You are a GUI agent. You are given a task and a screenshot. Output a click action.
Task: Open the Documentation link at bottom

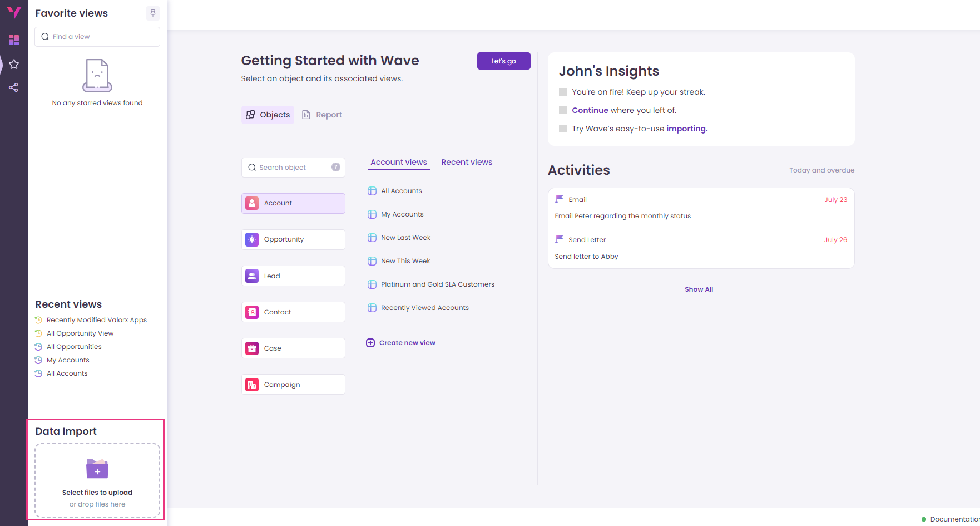[x=954, y=519]
